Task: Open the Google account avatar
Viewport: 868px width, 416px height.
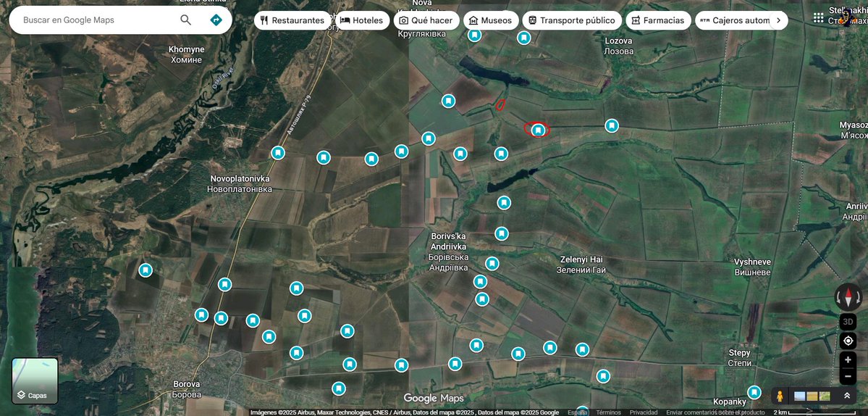Action: 846,17
